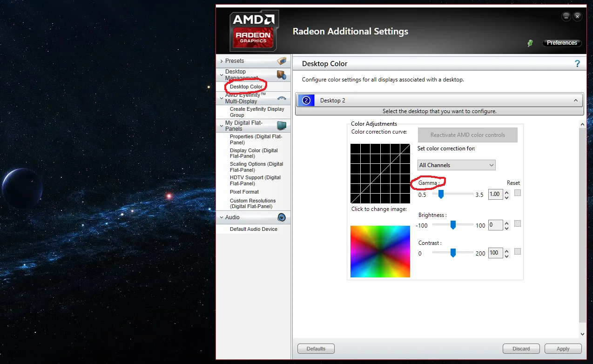The image size is (593, 364).
Task: Toggle the Brightness reset checkbox
Action: [518, 224]
